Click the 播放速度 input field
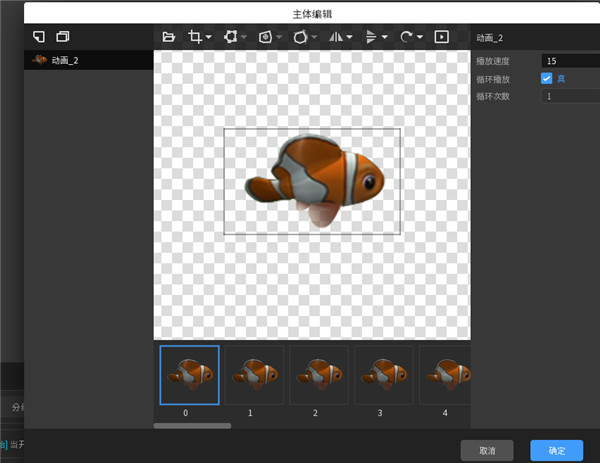This screenshot has width=600, height=463. (568, 61)
